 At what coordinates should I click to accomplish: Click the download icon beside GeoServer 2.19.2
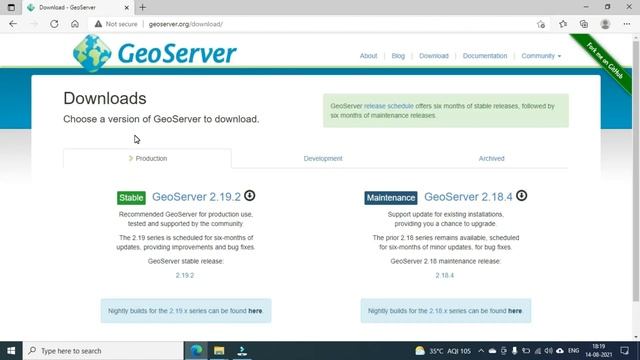pyautogui.click(x=249, y=196)
